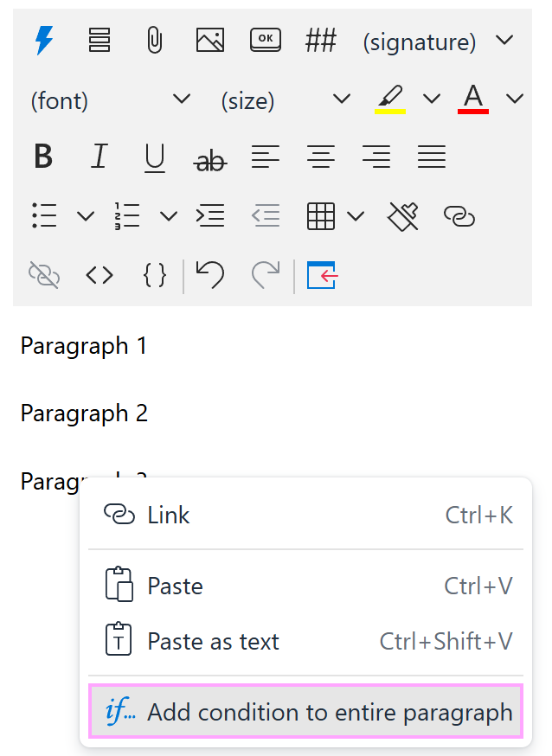Toggle bold formatting
The width and height of the screenshot is (552, 756).
tap(43, 157)
